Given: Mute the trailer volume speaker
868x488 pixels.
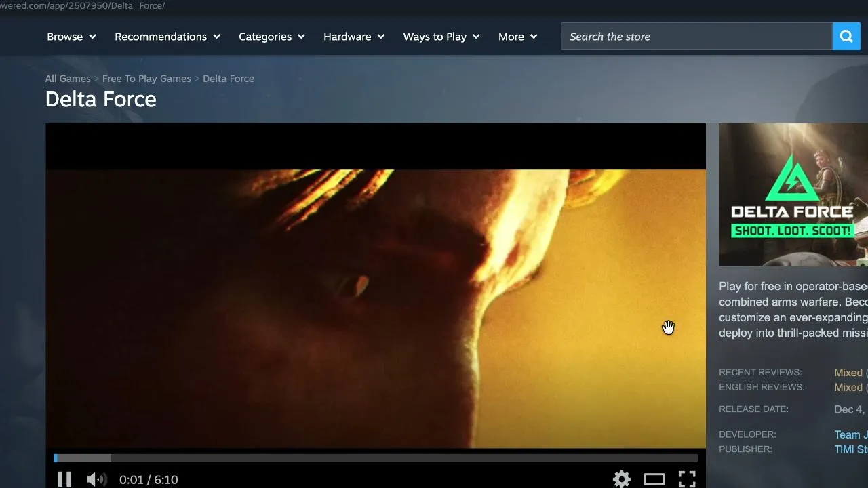Looking at the screenshot, I should 96,480.
